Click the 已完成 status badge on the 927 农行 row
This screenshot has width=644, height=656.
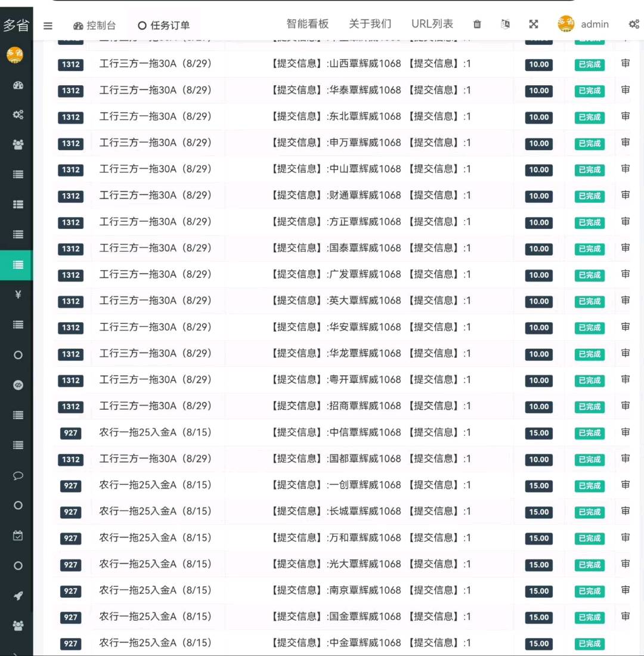[x=589, y=433]
